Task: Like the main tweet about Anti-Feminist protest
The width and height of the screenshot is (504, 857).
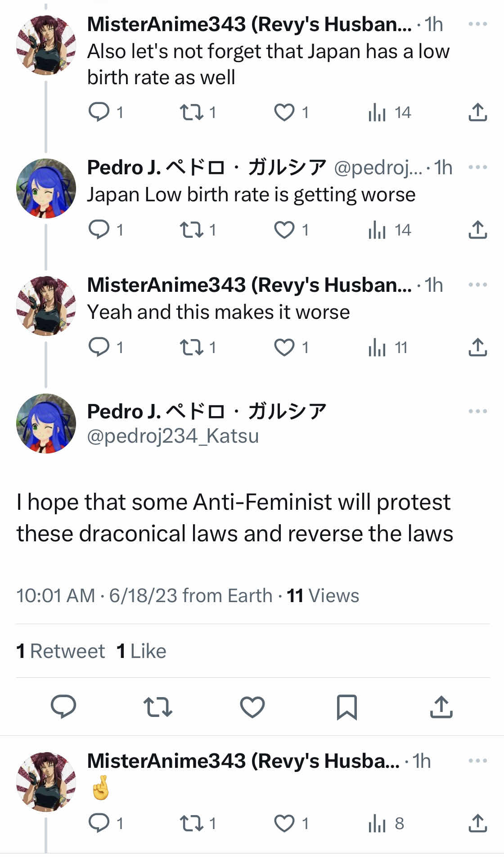Action: click(x=252, y=707)
